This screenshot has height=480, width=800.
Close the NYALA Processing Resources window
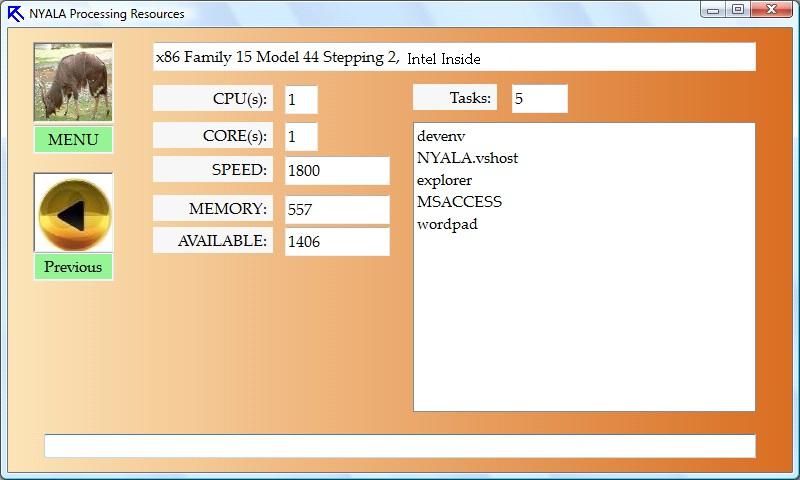[x=771, y=10]
